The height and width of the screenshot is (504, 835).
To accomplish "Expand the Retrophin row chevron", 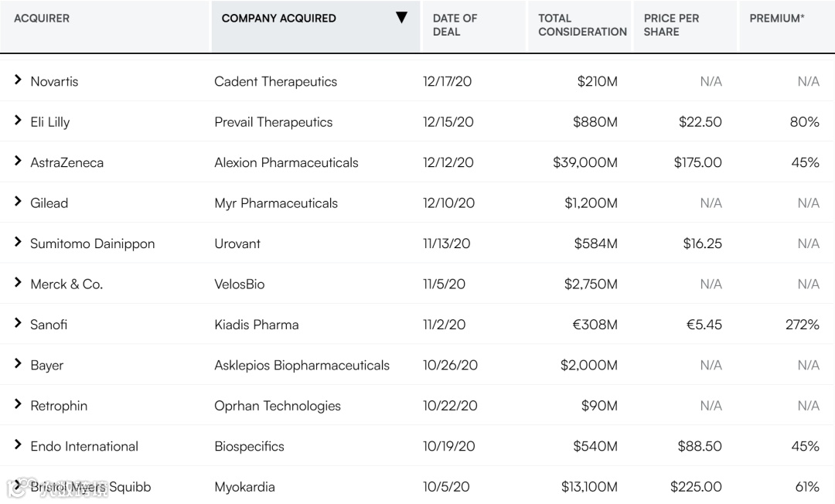I will point(18,405).
